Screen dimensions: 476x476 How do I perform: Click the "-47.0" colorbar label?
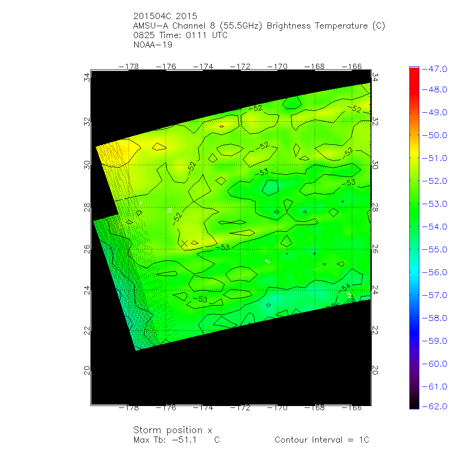(x=435, y=69)
